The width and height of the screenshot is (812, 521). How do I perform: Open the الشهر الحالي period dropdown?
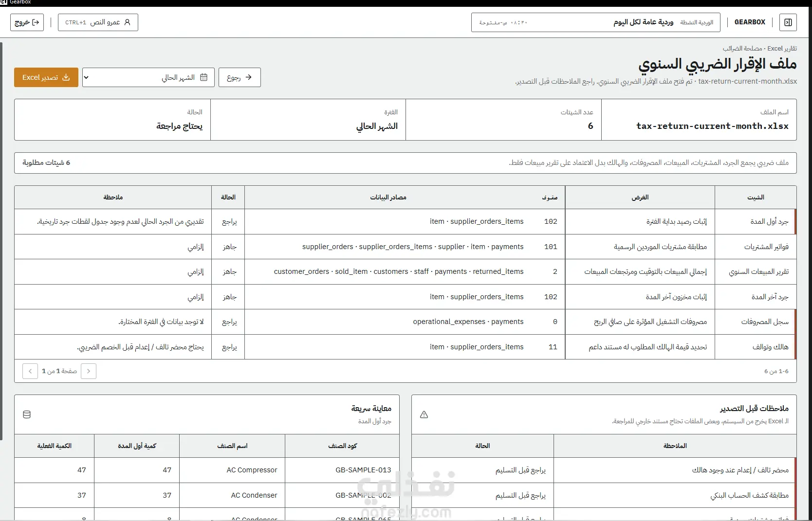[x=148, y=77]
